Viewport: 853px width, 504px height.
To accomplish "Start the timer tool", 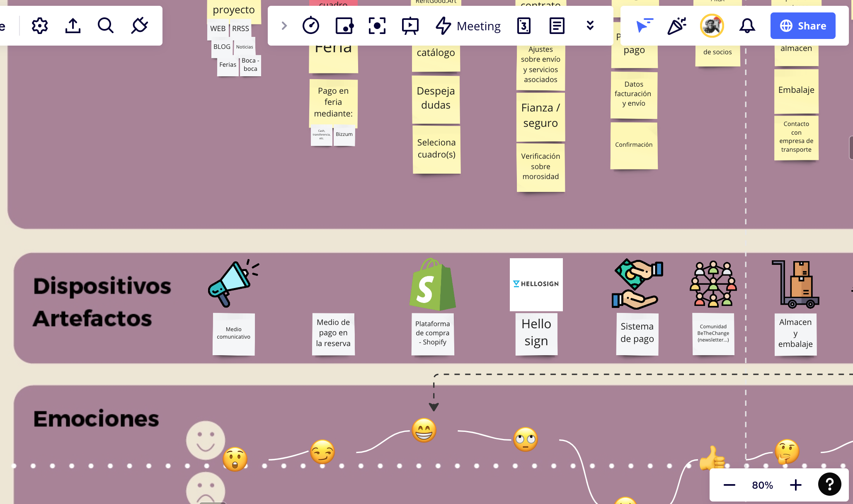I will [x=311, y=26].
